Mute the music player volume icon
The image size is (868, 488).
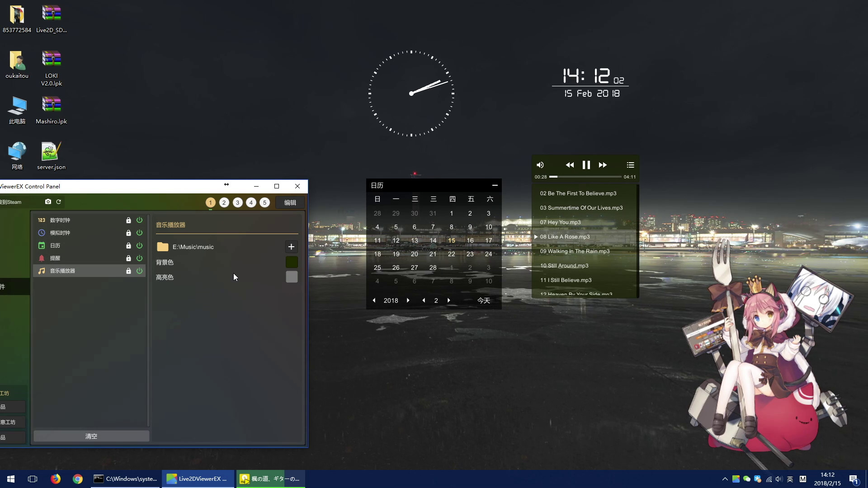tap(541, 165)
